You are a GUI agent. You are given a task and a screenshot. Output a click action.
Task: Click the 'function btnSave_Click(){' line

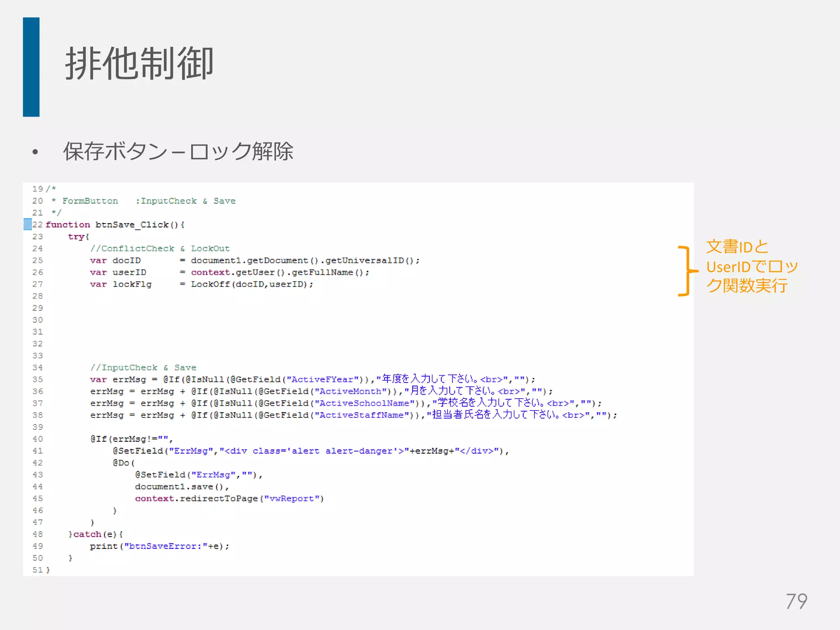115,225
